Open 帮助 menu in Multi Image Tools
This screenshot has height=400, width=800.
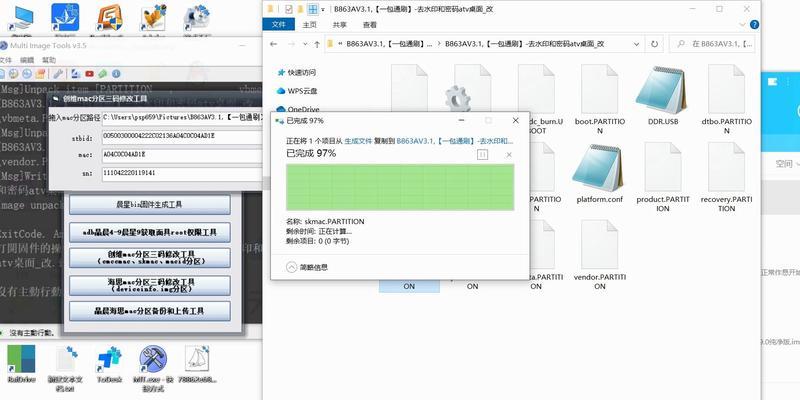49,60
